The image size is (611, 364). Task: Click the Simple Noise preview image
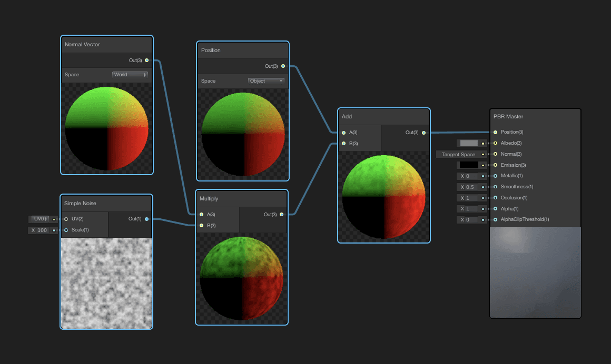(x=106, y=282)
